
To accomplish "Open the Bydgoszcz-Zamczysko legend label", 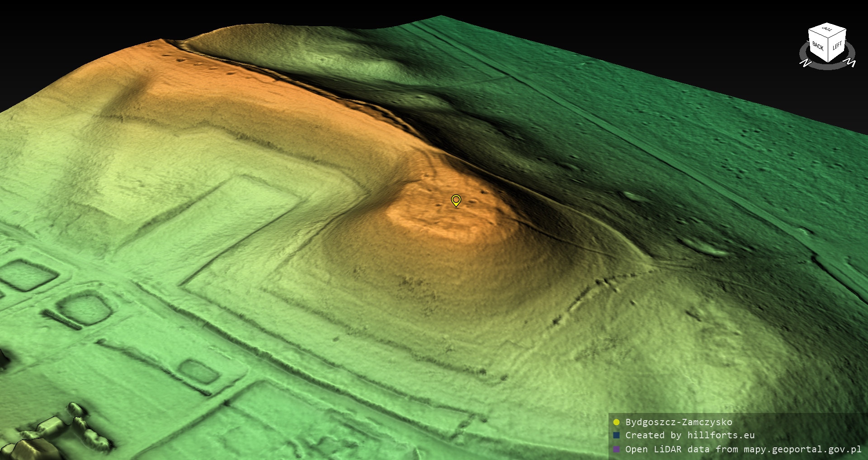I will click(x=679, y=422).
